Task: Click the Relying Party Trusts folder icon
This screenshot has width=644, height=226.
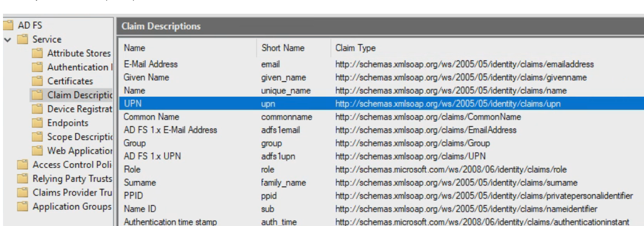Action: click(x=23, y=179)
